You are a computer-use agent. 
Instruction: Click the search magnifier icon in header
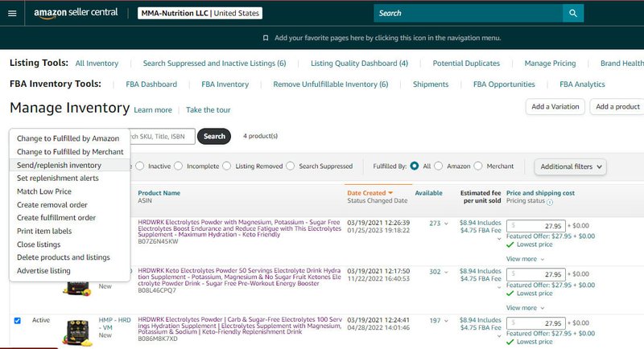pyautogui.click(x=573, y=13)
